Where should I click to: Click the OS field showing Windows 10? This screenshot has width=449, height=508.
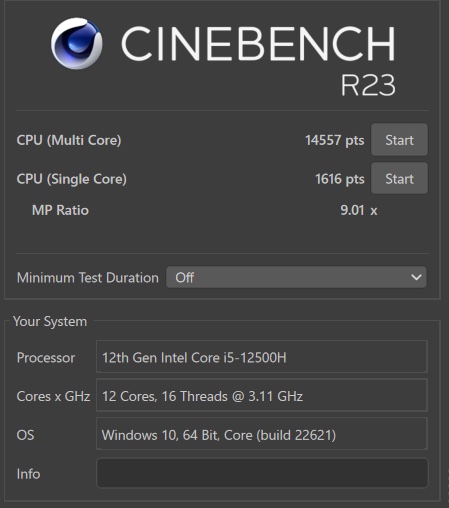(x=262, y=434)
